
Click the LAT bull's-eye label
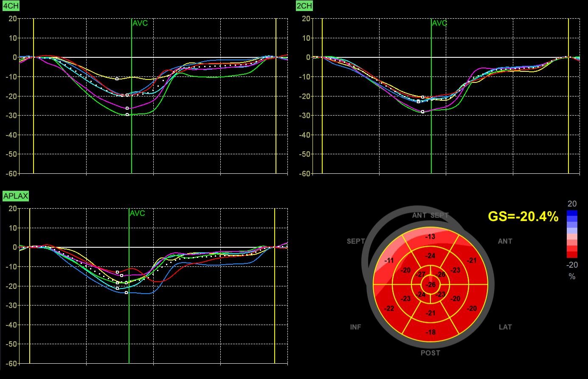505,327
